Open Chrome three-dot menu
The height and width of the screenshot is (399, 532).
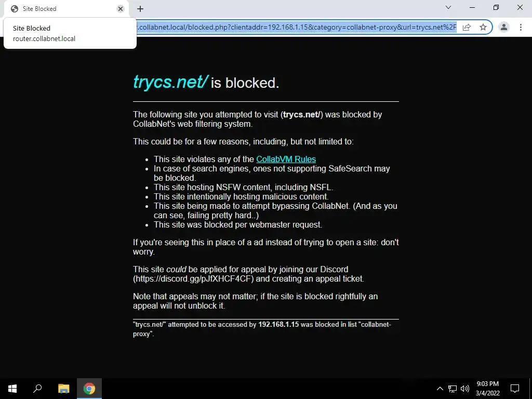521,27
